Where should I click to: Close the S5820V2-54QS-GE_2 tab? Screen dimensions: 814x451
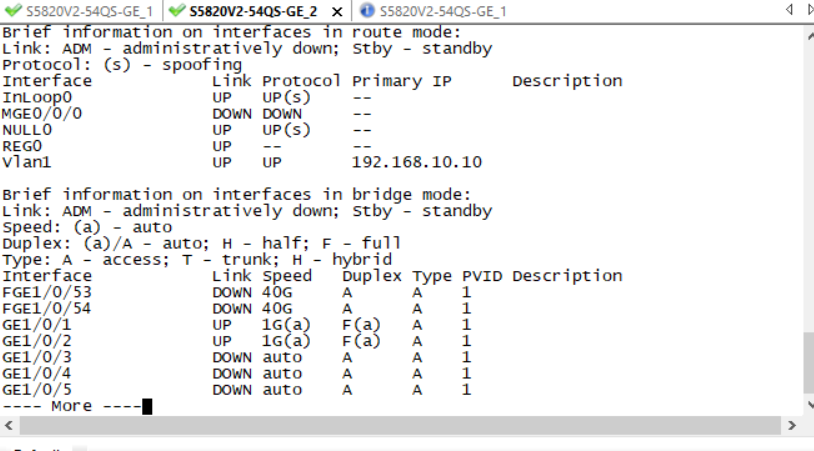[x=337, y=12]
